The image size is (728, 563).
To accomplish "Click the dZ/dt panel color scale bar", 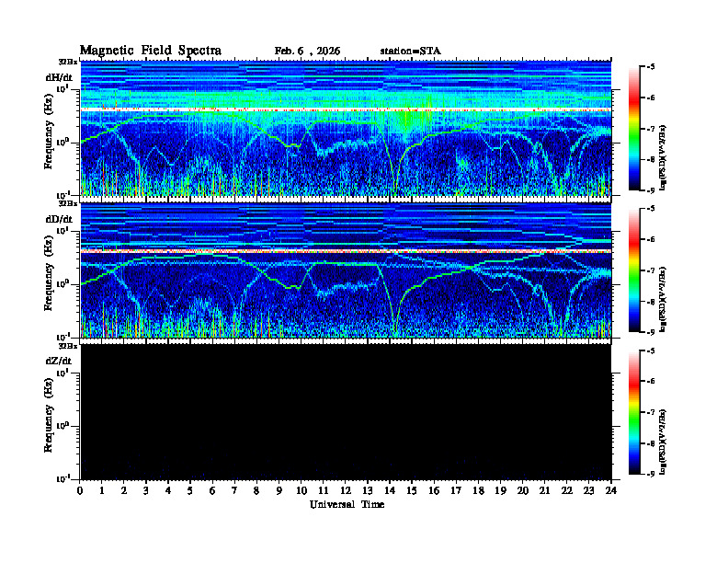I will [x=633, y=411].
